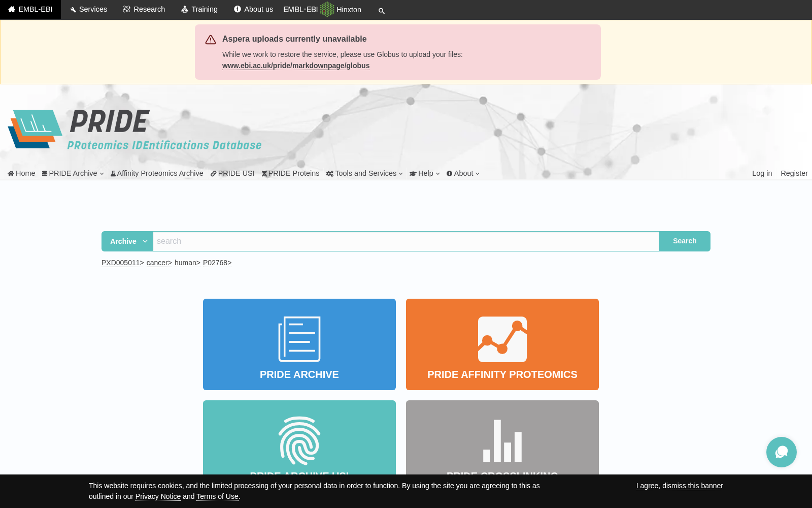Focus the search input field
Viewport: 812px width, 508px height.
coord(406,241)
